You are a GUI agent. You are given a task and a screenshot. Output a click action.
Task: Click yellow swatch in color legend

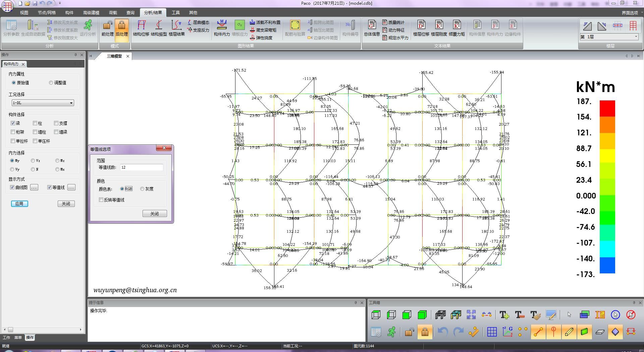pyautogui.click(x=607, y=155)
